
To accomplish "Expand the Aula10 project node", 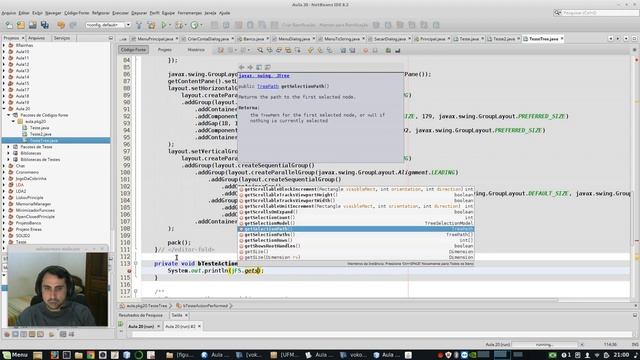I will (x=4, y=51).
